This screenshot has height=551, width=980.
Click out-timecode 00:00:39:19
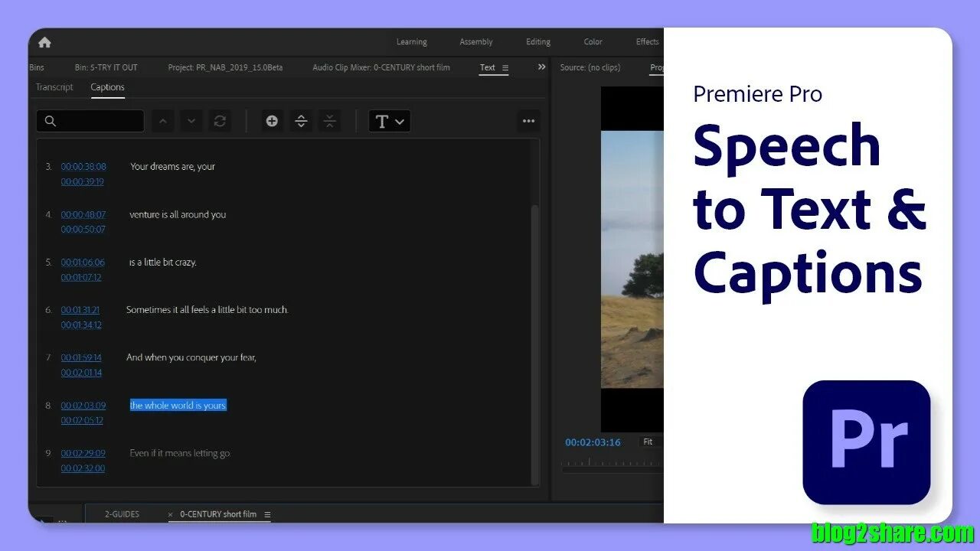pyautogui.click(x=83, y=182)
